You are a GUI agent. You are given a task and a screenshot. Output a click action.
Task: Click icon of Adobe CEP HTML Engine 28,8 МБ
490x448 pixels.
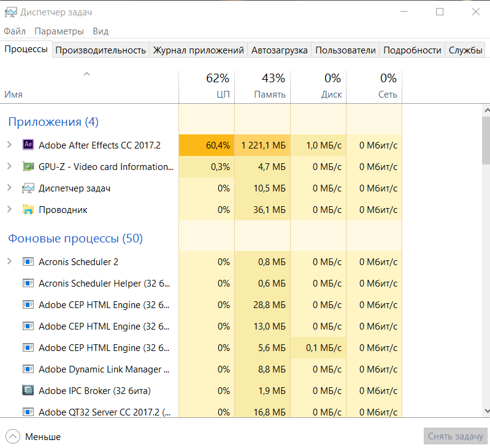(x=28, y=304)
